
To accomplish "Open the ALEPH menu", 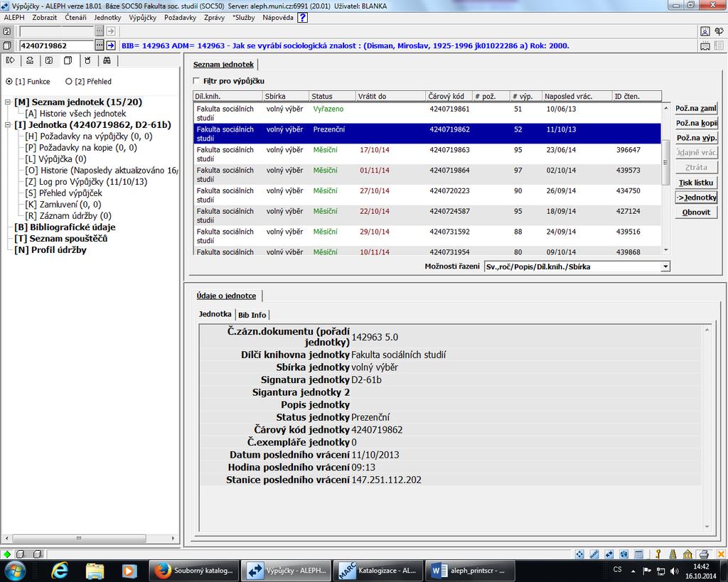I will click(14, 18).
